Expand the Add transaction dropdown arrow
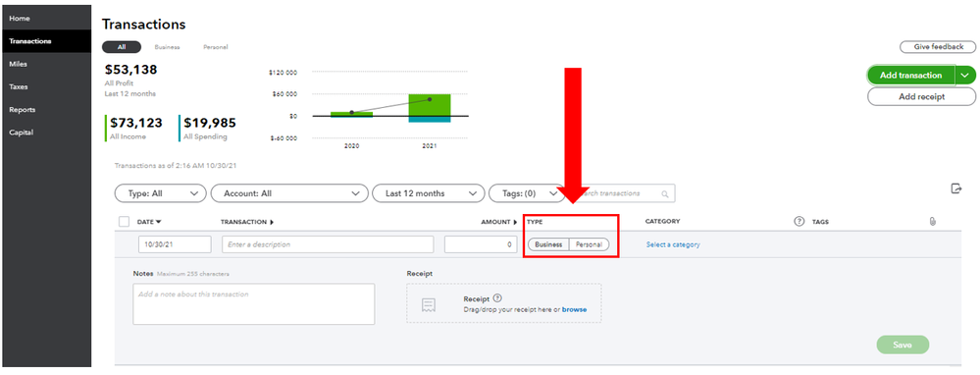The height and width of the screenshot is (375, 980). point(965,75)
